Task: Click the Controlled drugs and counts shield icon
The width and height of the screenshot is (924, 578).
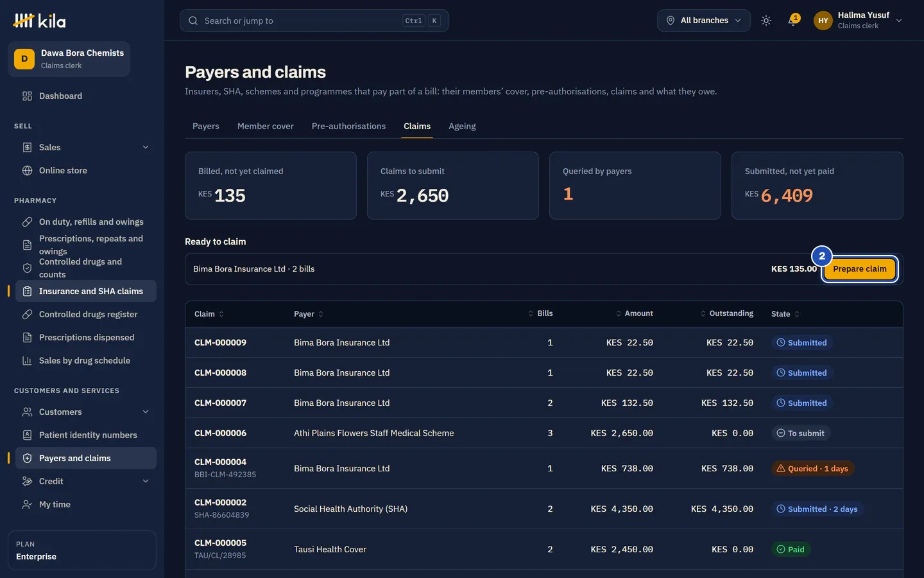Action: 27,268
